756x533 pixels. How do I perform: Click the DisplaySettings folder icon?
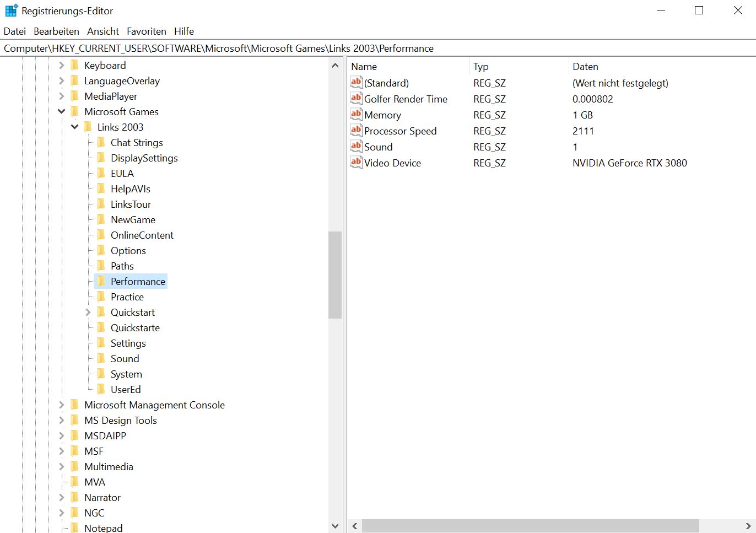pos(101,158)
